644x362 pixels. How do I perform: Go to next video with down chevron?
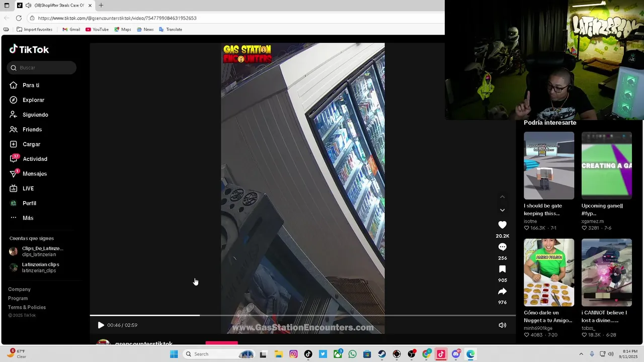tap(502, 210)
